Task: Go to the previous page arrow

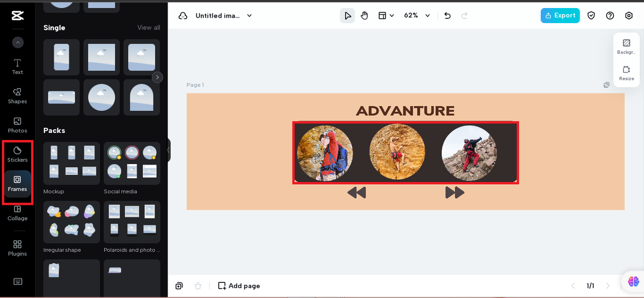Action: point(573,286)
